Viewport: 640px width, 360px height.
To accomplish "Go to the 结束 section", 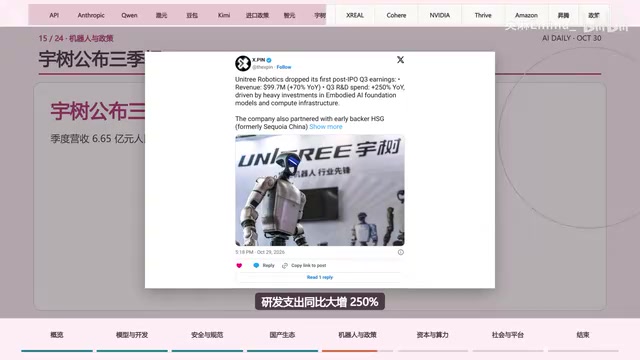I will tap(583, 335).
